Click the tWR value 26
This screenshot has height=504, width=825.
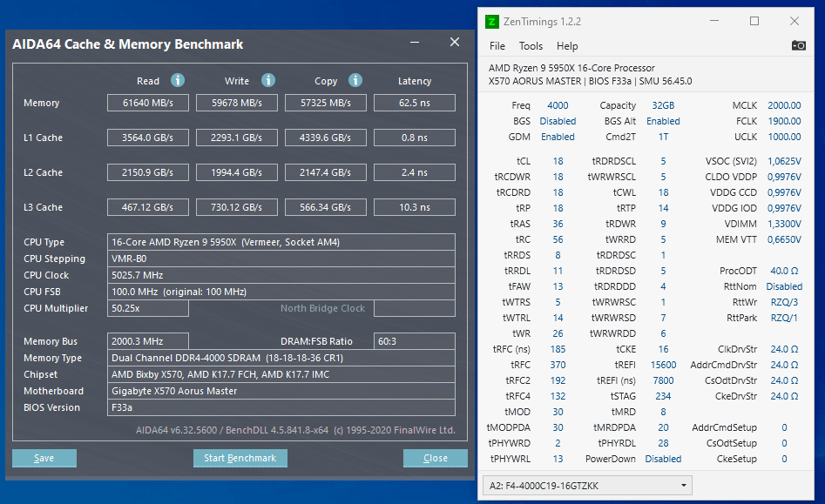(558, 333)
